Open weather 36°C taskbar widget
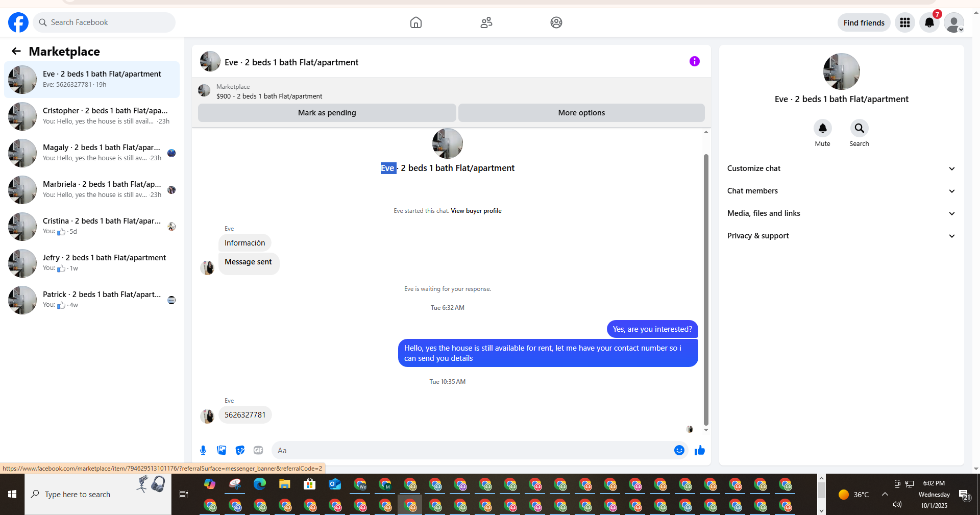980x515 pixels. pos(853,494)
